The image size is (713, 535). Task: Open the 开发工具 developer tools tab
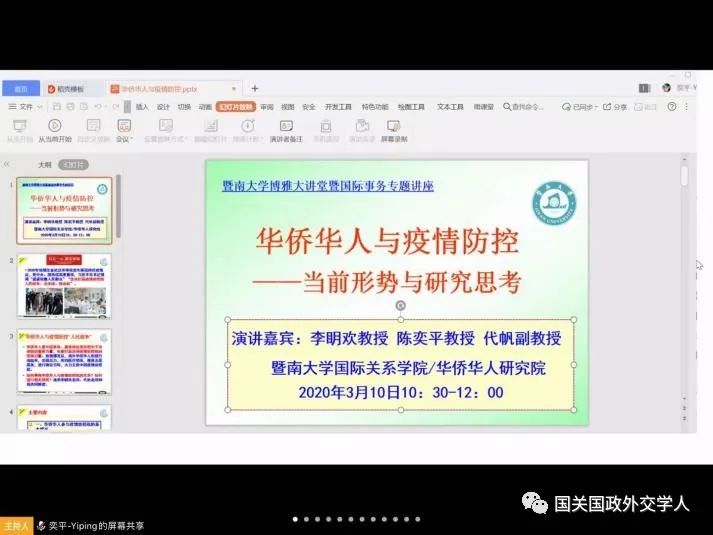pyautogui.click(x=338, y=107)
